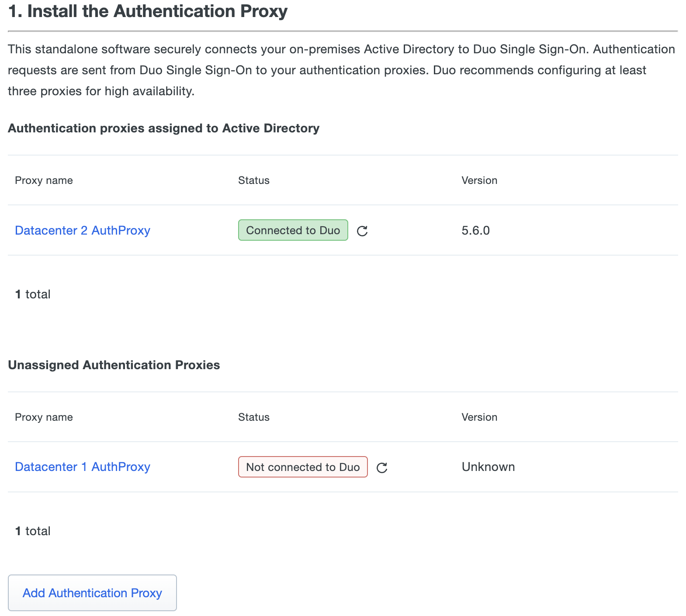The width and height of the screenshot is (686, 616).
Task: Click the Unknown version value
Action: (x=488, y=467)
